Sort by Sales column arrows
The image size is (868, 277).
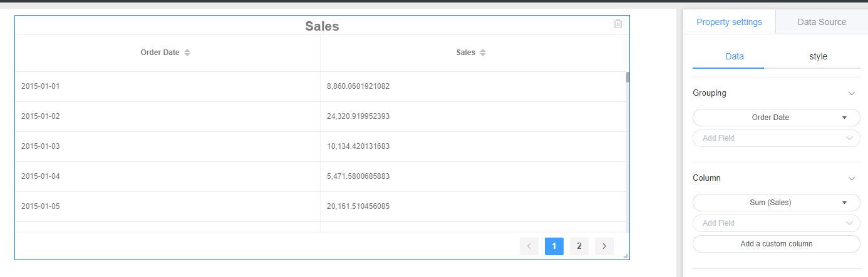tap(482, 53)
